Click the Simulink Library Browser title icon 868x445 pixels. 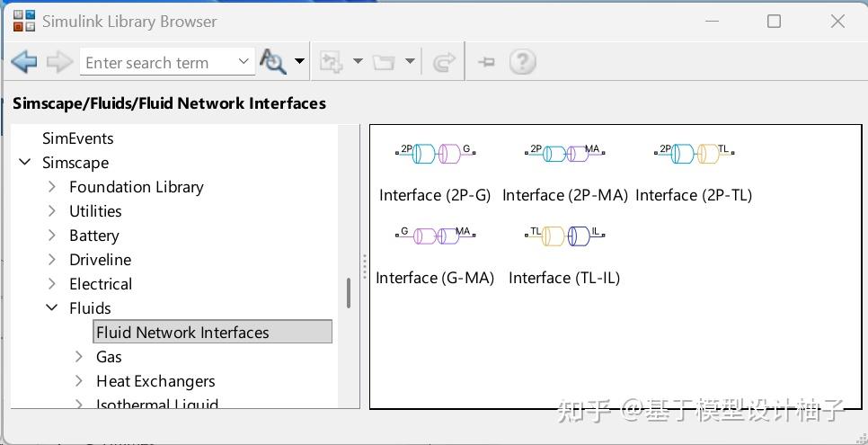click(23, 21)
